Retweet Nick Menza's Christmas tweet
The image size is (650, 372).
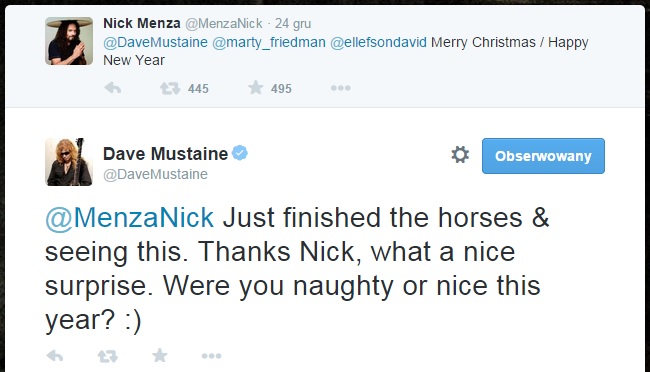point(170,88)
